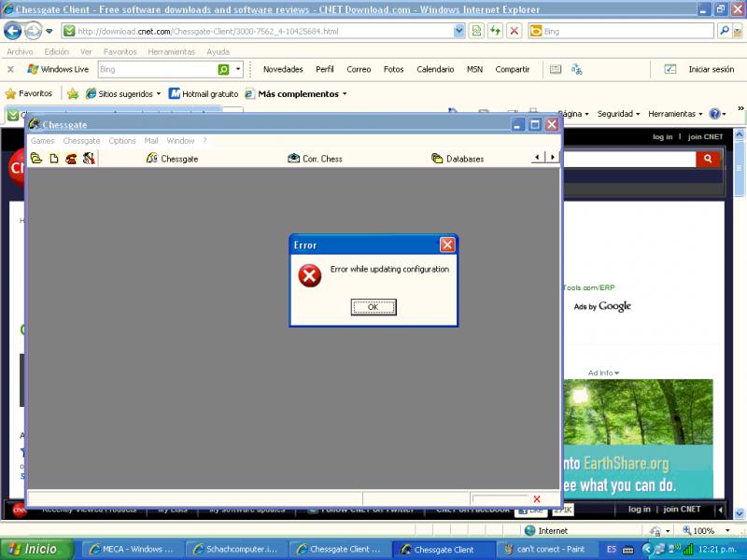
Task: Open Ayuda menu in Internet Explorer
Action: point(218,51)
